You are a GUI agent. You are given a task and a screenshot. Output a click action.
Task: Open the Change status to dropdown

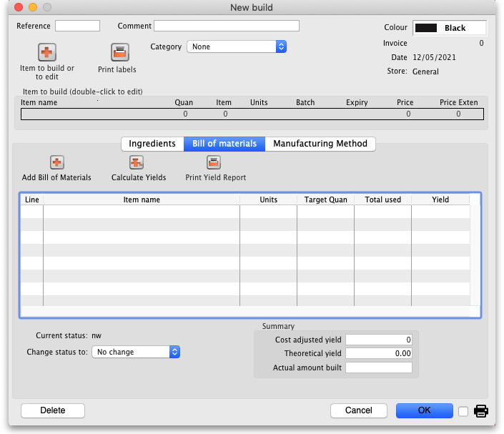[136, 352]
